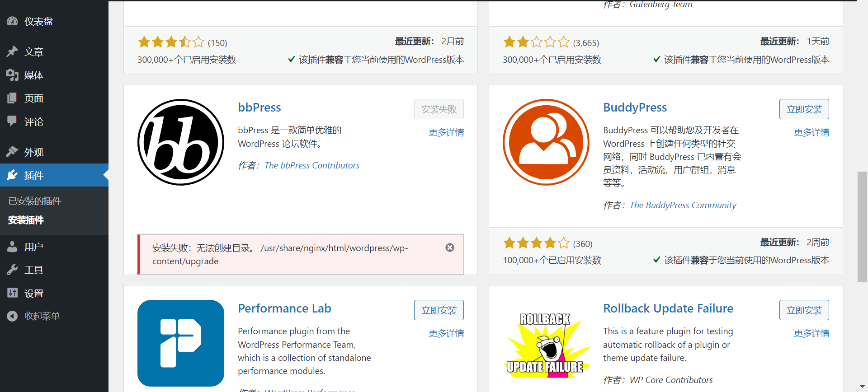Viewport: 868px width, 392px height.
Task: Click the page vertical scrollbar thumb
Action: click(863, 227)
